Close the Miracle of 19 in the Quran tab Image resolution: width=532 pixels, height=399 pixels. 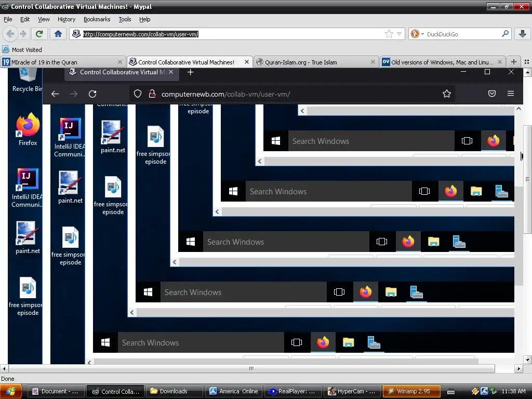(120, 62)
